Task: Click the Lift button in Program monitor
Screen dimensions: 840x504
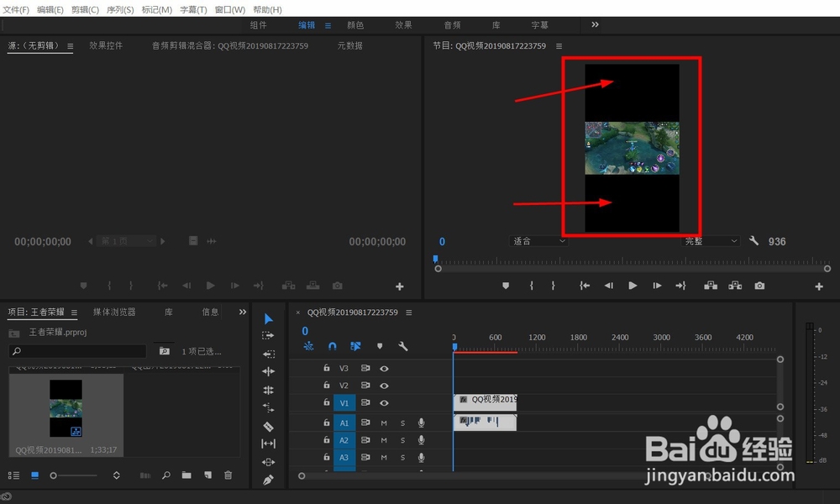Action: 711,286
